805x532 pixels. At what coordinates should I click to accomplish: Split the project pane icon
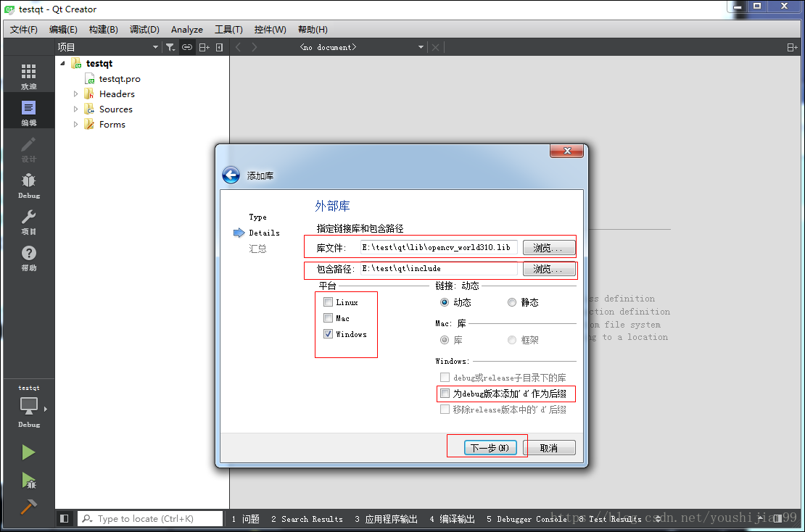[x=204, y=47]
